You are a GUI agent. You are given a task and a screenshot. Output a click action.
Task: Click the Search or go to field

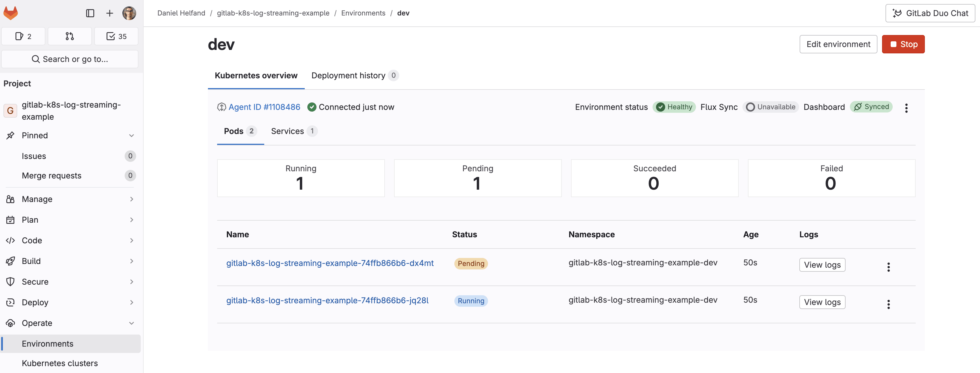click(x=70, y=59)
